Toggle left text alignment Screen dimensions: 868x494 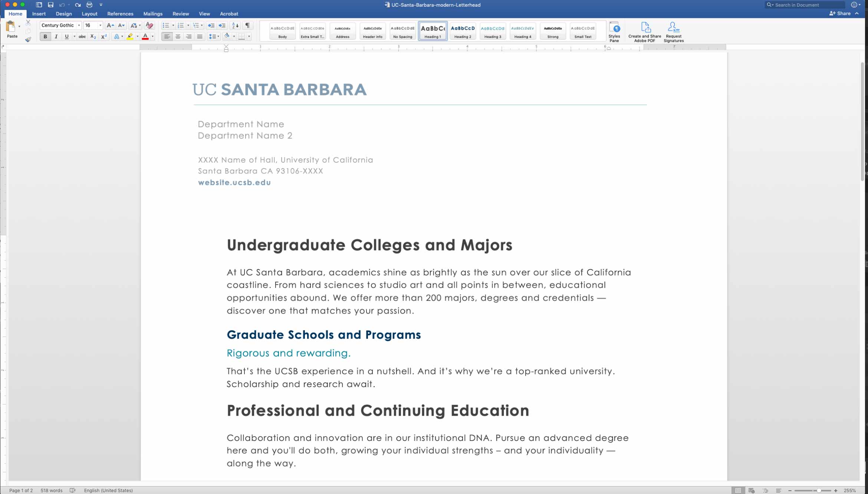coord(167,36)
